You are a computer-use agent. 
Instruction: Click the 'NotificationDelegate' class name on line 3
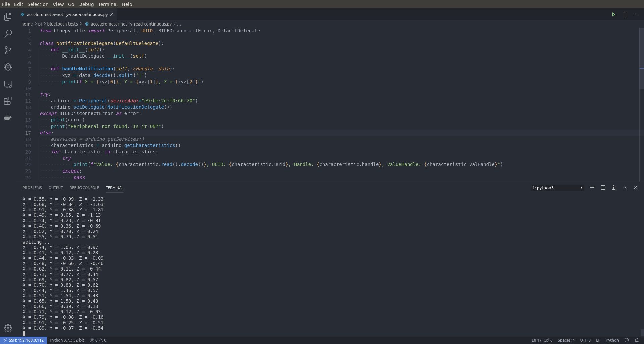85,43
